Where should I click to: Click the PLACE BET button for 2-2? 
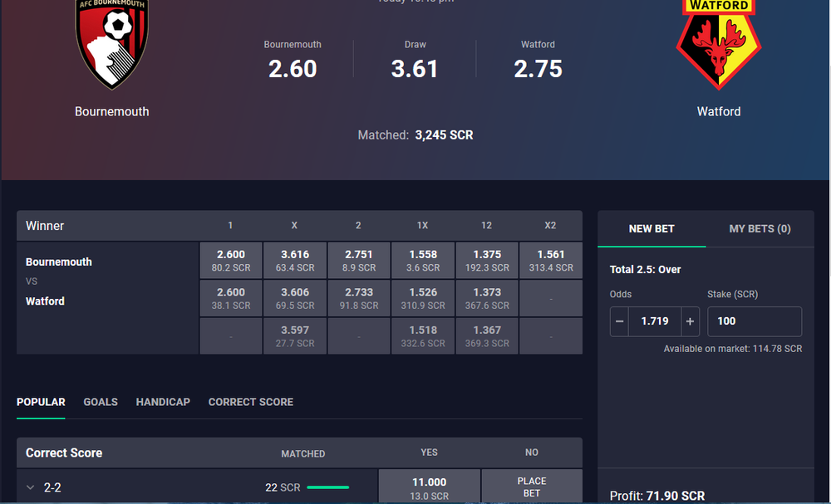(x=532, y=487)
